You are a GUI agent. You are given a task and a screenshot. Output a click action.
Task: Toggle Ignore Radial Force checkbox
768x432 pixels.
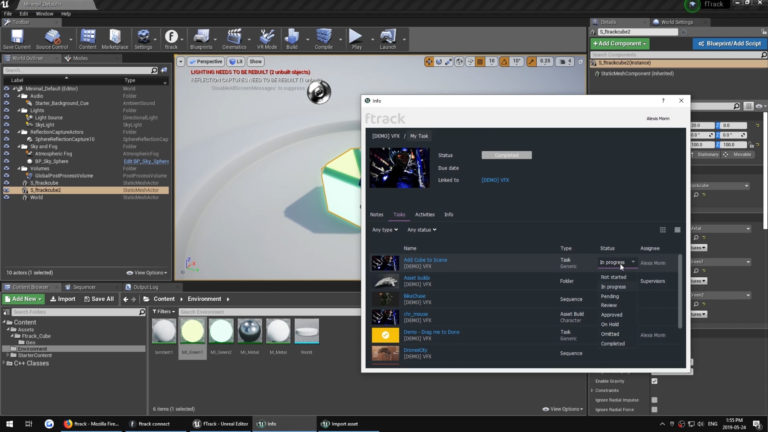pos(654,409)
